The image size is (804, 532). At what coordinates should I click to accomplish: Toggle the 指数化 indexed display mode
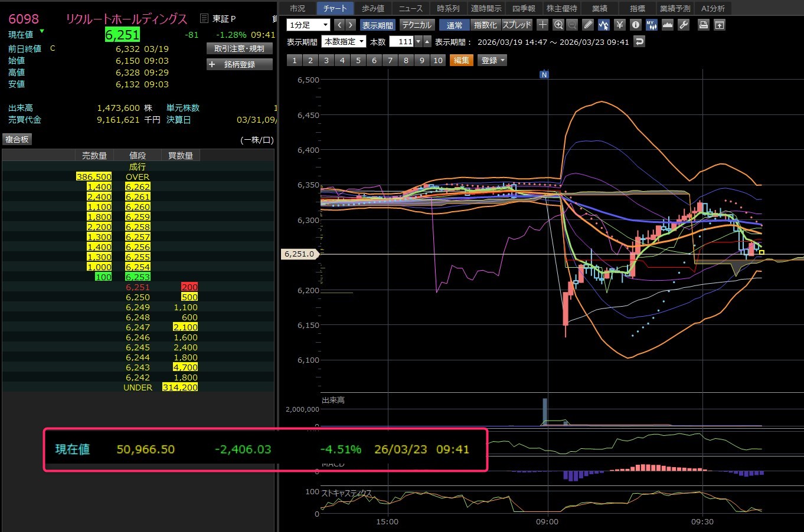click(x=485, y=25)
